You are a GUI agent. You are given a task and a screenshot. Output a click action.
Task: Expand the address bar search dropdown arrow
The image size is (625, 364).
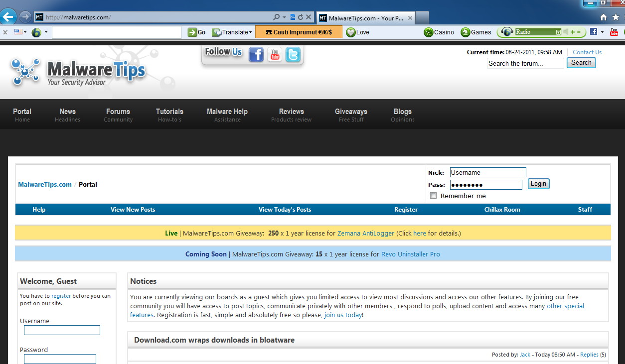click(284, 17)
